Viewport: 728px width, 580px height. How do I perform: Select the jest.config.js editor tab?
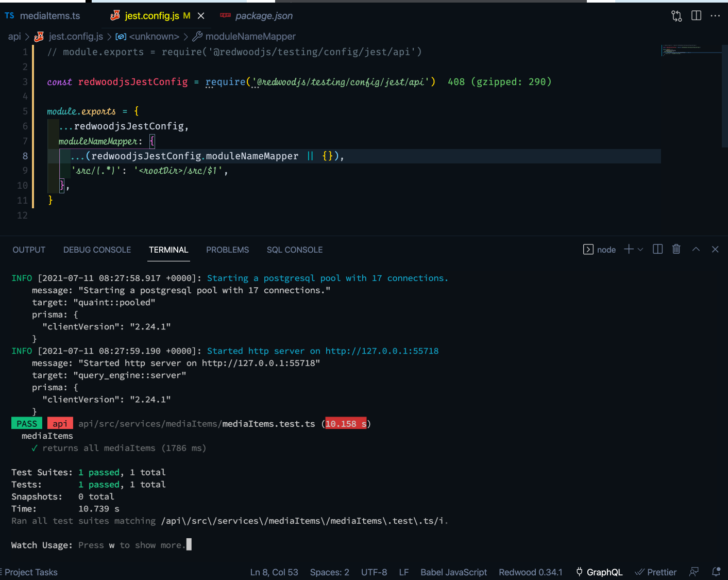point(152,16)
